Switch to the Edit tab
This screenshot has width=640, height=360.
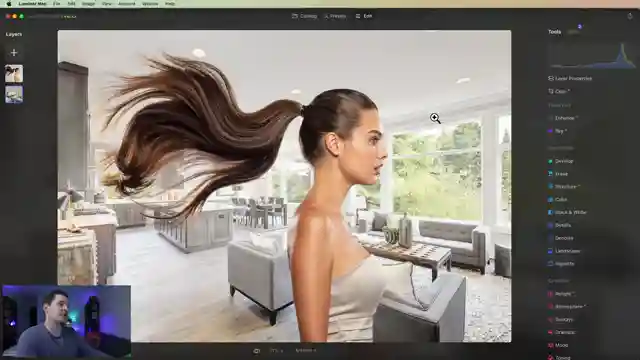[364, 16]
